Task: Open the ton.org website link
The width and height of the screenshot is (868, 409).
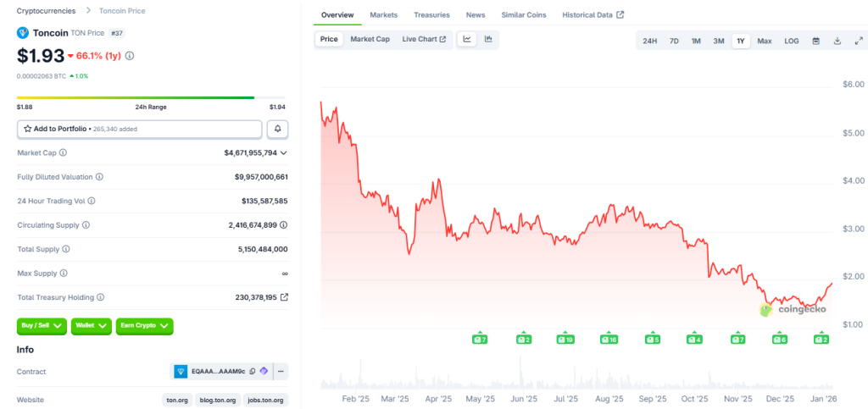Action: pos(177,400)
